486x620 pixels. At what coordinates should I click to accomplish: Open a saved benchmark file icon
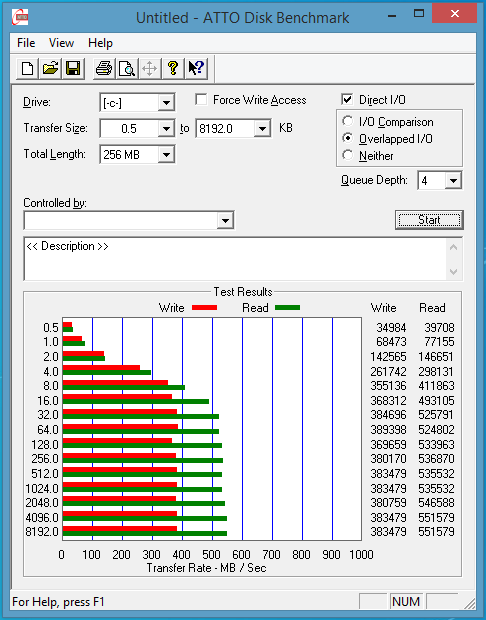click(50, 68)
